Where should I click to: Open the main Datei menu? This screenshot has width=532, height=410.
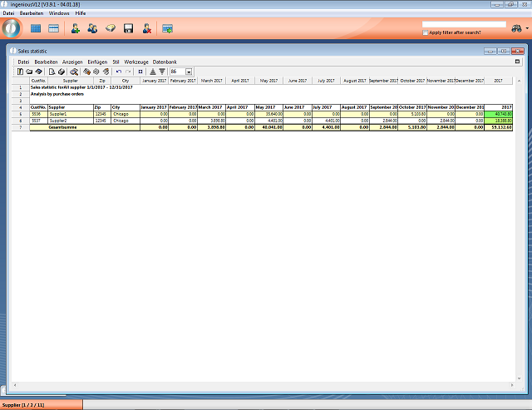point(8,13)
